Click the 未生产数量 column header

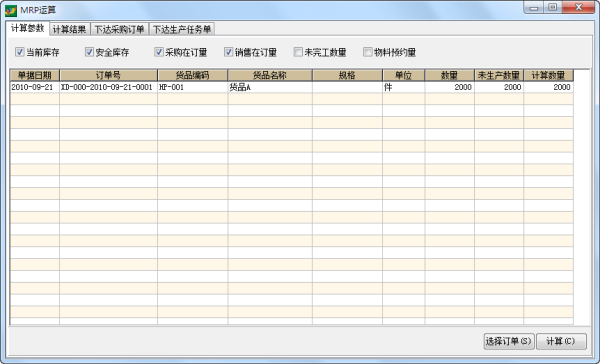[x=499, y=75]
